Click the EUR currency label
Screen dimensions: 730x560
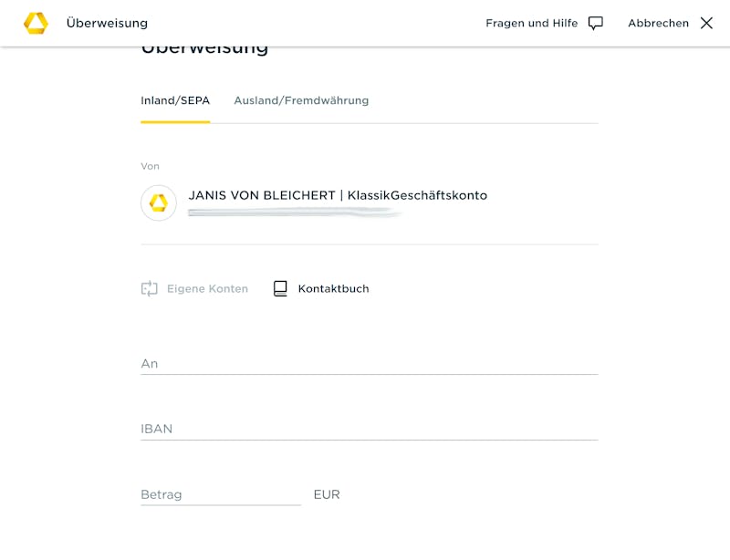click(x=327, y=494)
